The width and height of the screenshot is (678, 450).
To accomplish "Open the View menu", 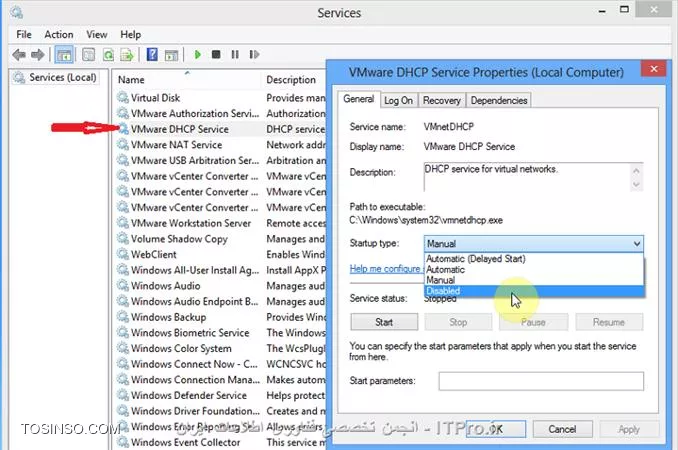I will point(96,35).
